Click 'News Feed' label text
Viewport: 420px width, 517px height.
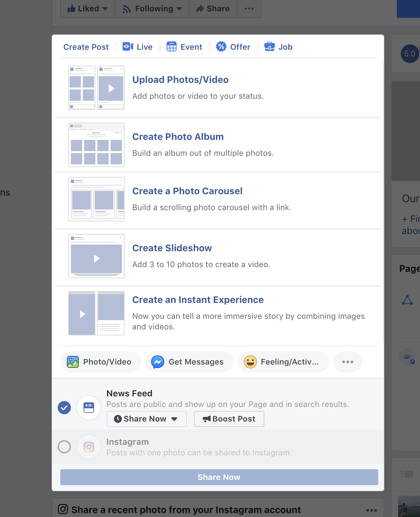click(x=130, y=393)
